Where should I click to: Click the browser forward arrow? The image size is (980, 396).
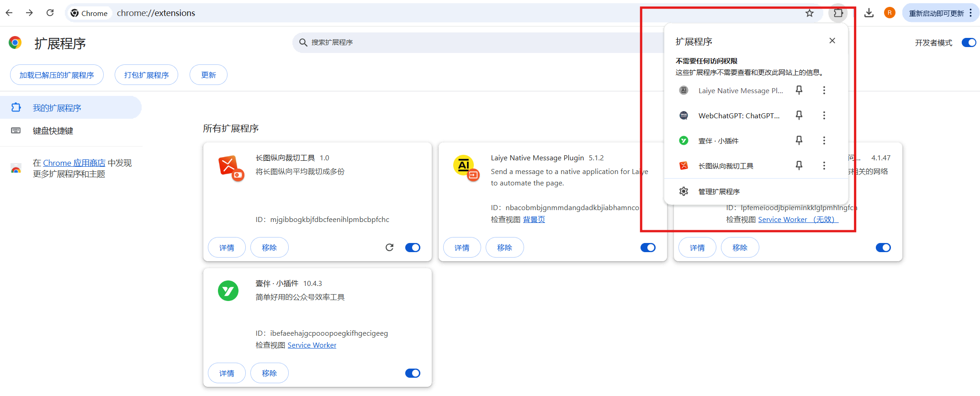pos(30,13)
